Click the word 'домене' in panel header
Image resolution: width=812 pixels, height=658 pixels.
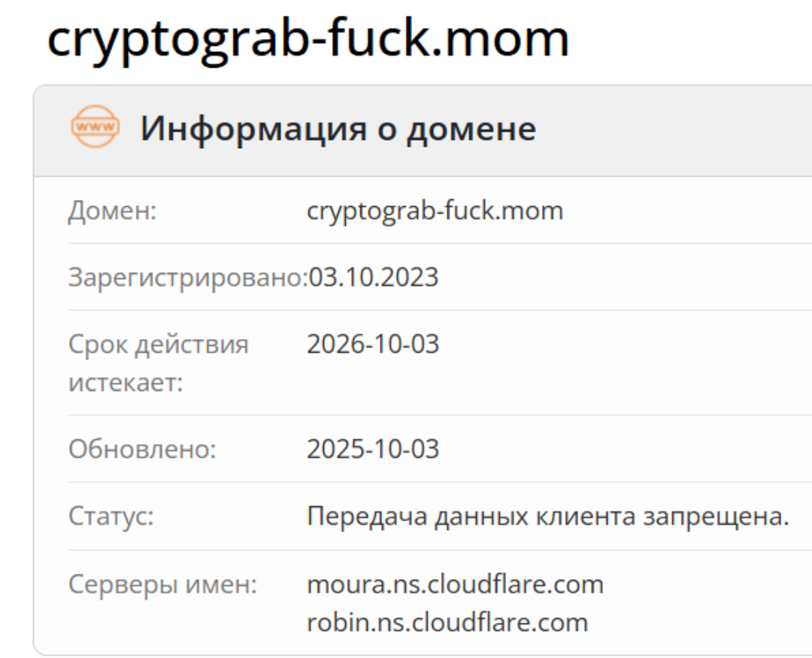pyautogui.click(x=471, y=129)
